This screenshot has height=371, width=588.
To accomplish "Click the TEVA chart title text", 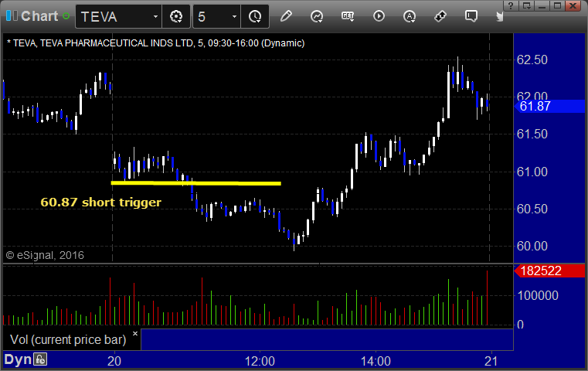I will (x=155, y=43).
